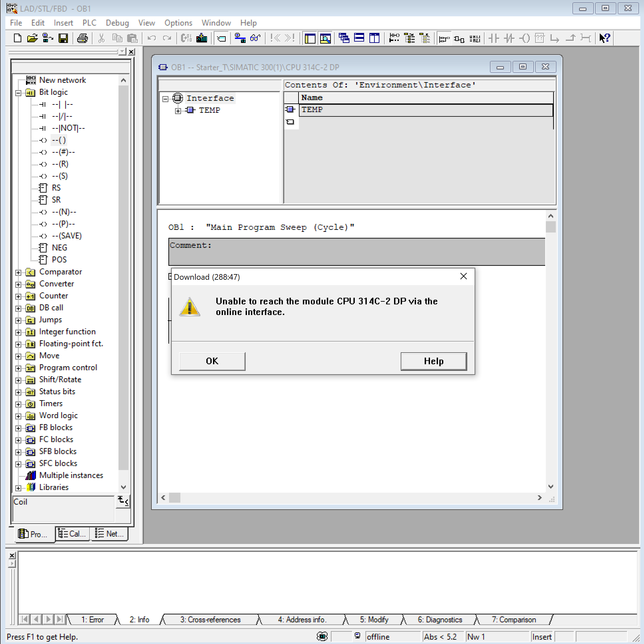This screenshot has width=644, height=644.
Task: Click the Copy toolbar icon
Action: [x=117, y=38]
